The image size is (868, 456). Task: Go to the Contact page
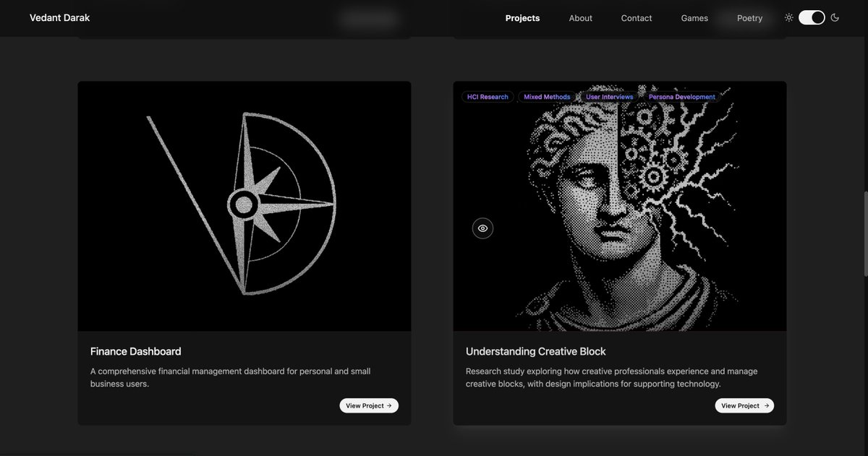637,18
